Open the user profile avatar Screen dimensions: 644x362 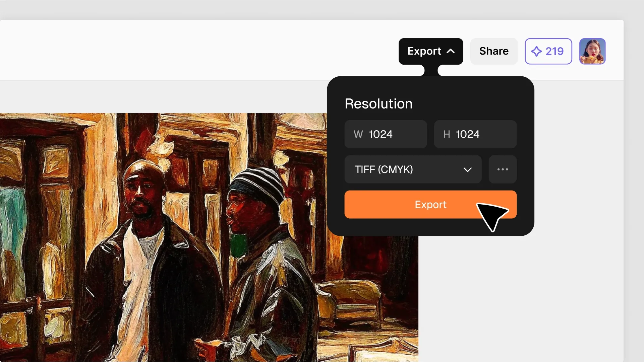[592, 51]
